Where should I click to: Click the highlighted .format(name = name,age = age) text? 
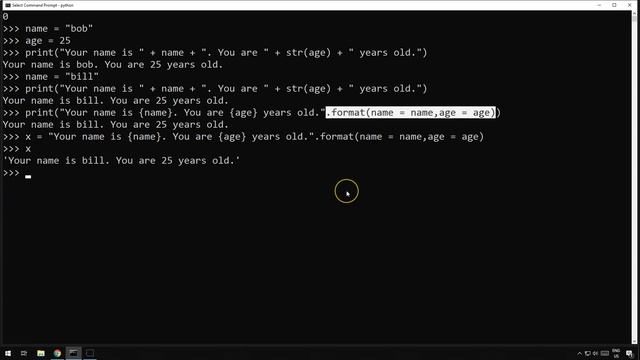pyautogui.click(x=411, y=112)
